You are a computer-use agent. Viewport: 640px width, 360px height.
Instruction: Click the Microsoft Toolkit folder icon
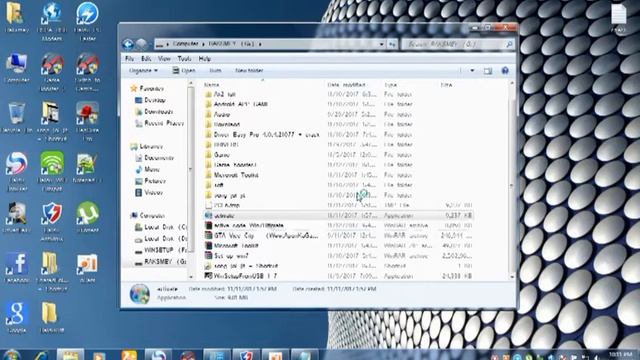(209, 175)
